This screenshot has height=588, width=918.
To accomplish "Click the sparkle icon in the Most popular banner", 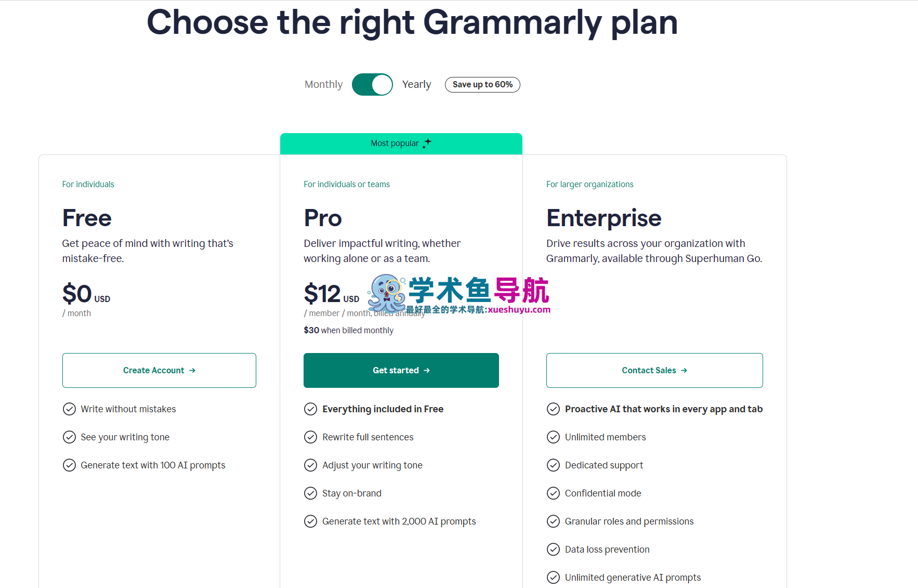I will pyautogui.click(x=427, y=143).
